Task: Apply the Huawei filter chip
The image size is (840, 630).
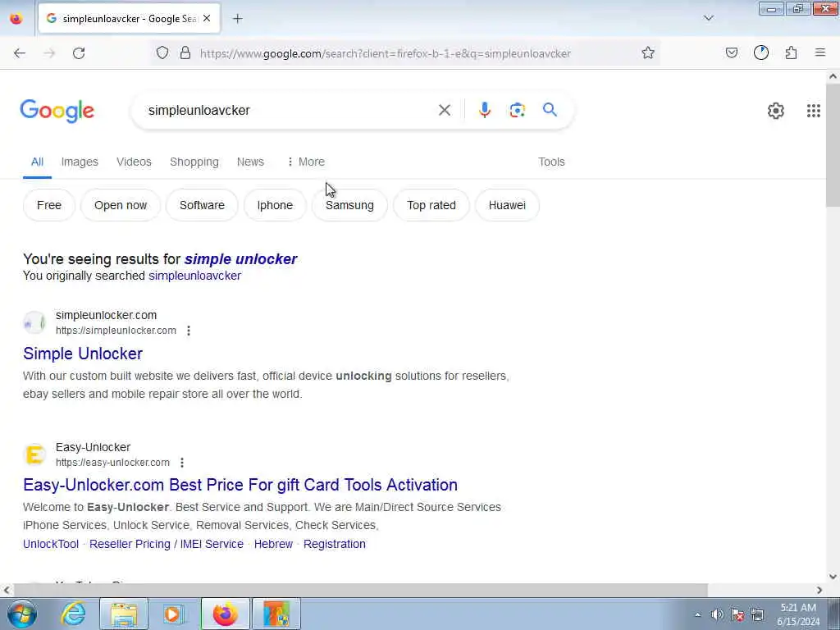Action: pos(507,205)
